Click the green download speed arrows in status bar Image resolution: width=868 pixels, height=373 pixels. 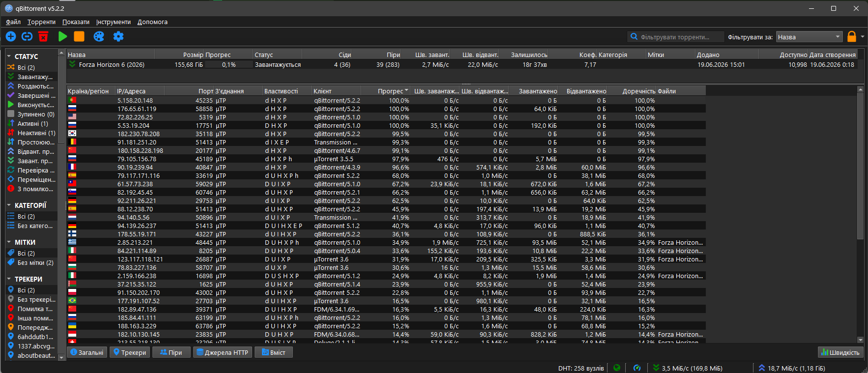tap(656, 368)
